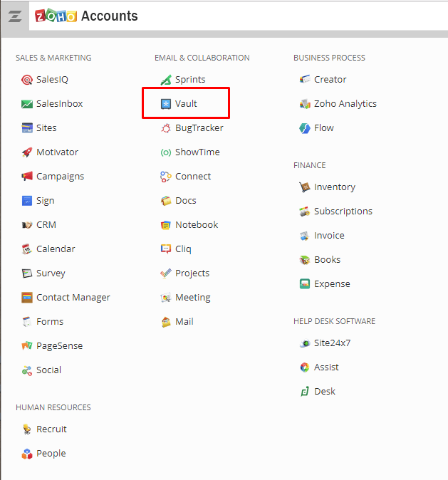Click the SALES & MARKETING heading
This screenshot has height=480, width=448.
(53, 58)
